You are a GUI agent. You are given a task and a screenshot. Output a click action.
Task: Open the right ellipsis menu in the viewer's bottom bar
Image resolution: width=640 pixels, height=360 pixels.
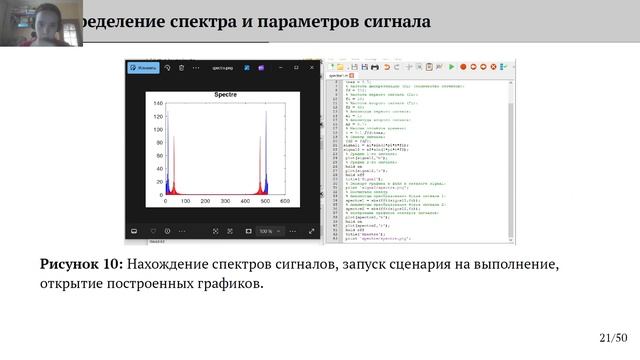293,231
